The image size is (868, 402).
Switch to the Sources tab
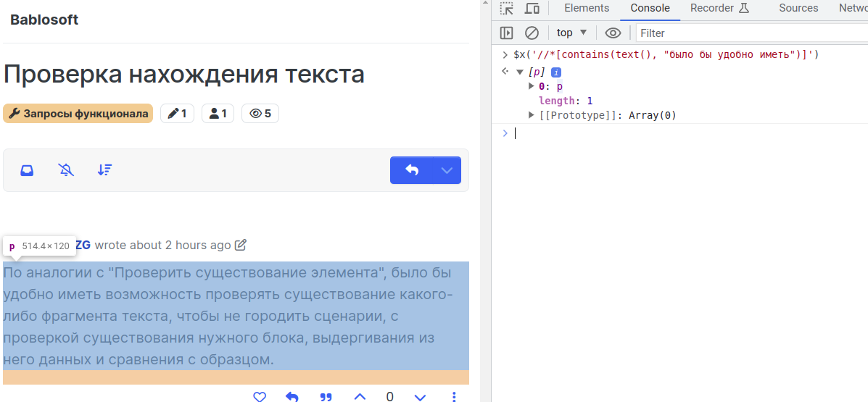[798, 8]
